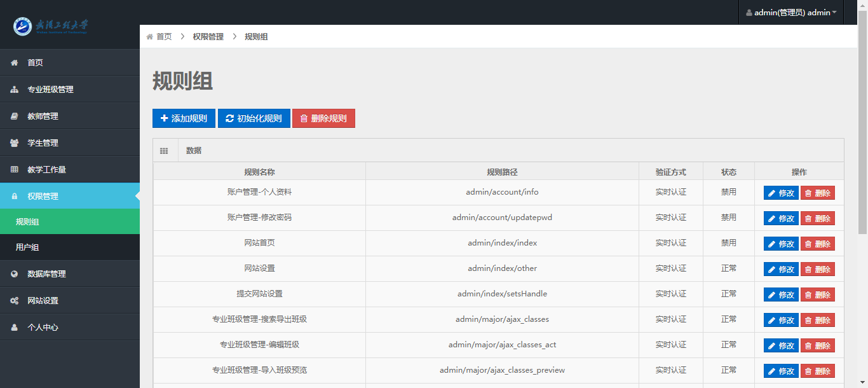This screenshot has height=388, width=868.
Task: Click the book icon beside 教师管理
Action: 14,116
